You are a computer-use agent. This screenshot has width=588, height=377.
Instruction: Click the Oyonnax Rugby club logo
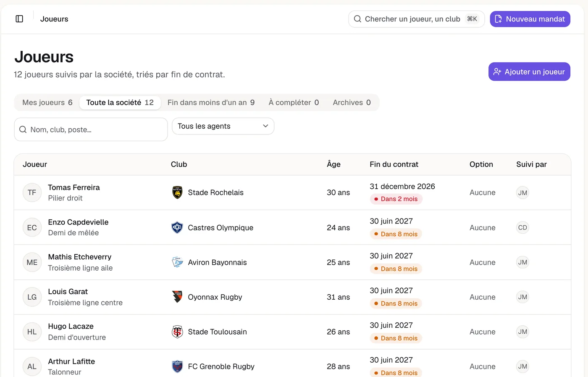(177, 297)
